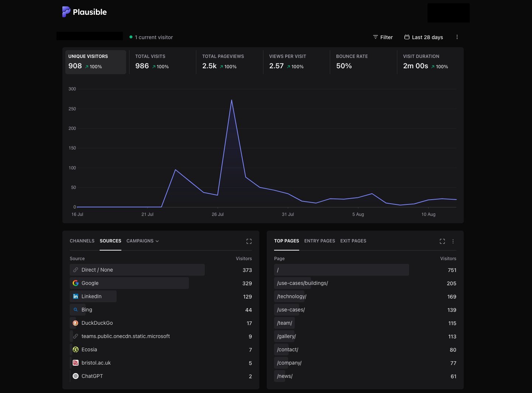Viewport: 532px width, 393px height.
Task: Filter by the DuckDuckGo source
Action: [97, 323]
